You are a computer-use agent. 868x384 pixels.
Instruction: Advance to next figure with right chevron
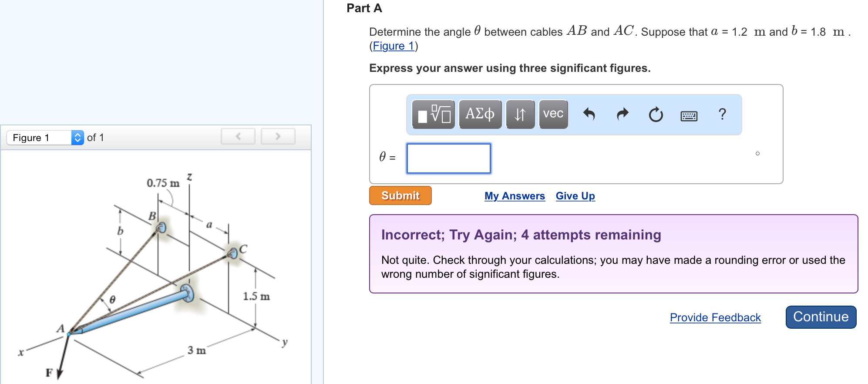coord(278,136)
